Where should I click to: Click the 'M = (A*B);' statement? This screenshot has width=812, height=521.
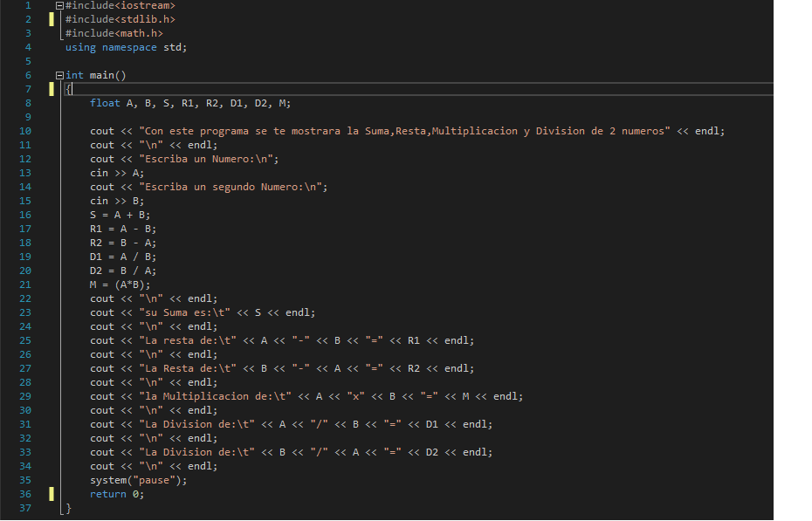tap(120, 284)
